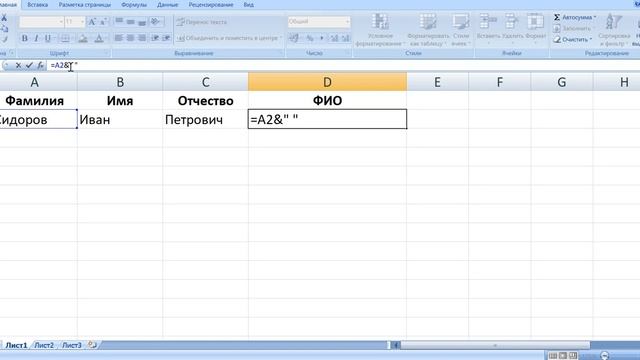Screen dimensions: 640x360
Task: Increase font size with large A icon
Action: tap(92, 22)
